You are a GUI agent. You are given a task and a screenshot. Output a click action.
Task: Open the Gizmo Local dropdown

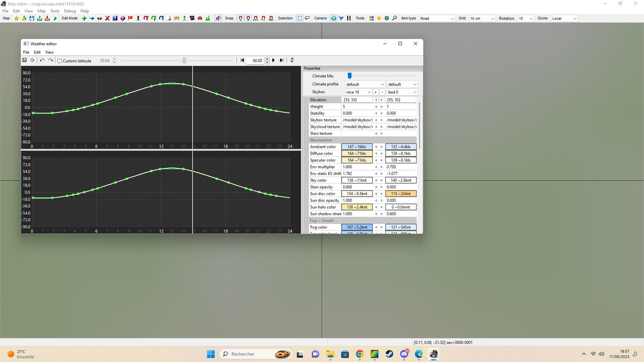coord(564,18)
